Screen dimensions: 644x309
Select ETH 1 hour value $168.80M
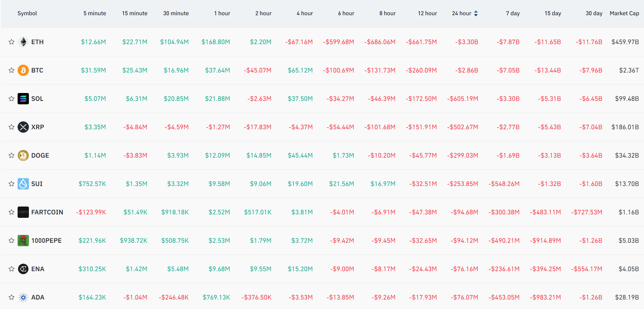(216, 42)
